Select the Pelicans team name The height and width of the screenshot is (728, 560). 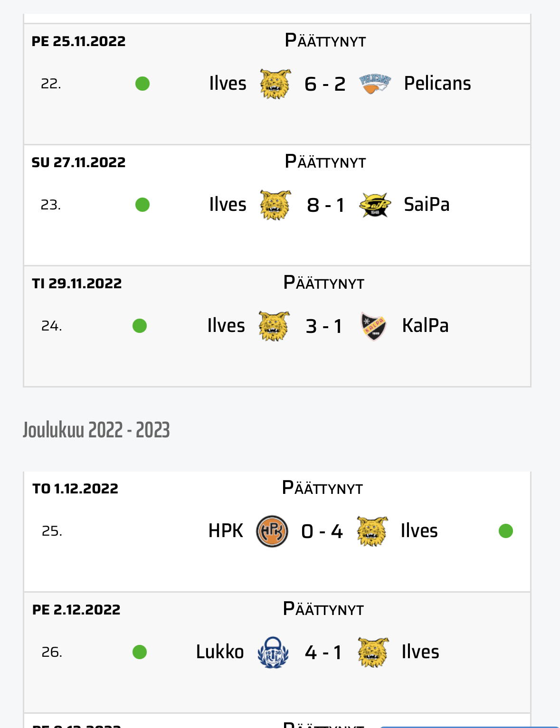[x=437, y=84]
